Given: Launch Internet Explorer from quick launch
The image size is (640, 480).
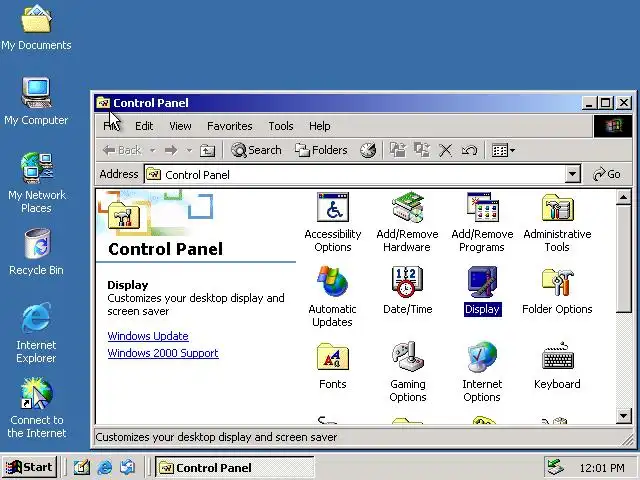Looking at the screenshot, I should tap(105, 467).
